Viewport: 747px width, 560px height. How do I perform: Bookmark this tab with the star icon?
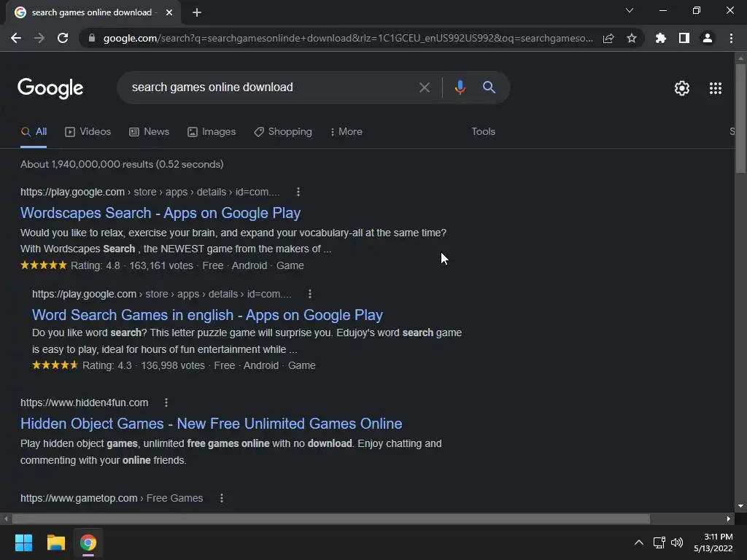click(x=632, y=38)
